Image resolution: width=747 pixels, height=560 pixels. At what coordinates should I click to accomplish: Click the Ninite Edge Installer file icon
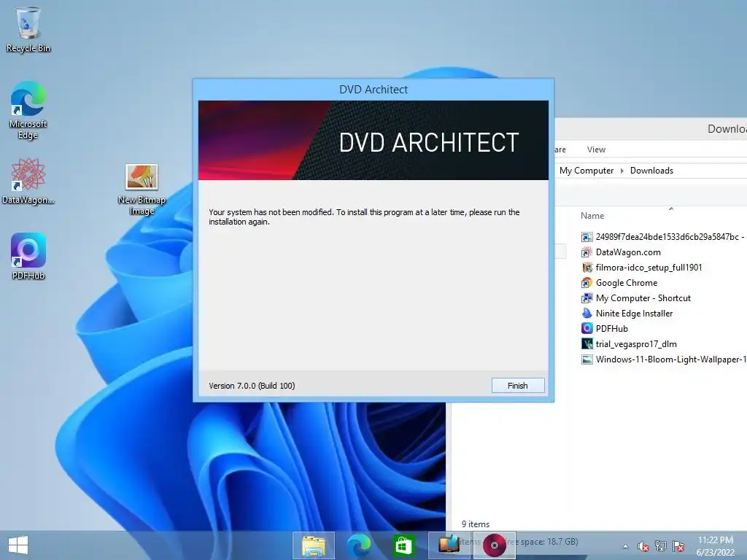point(587,314)
